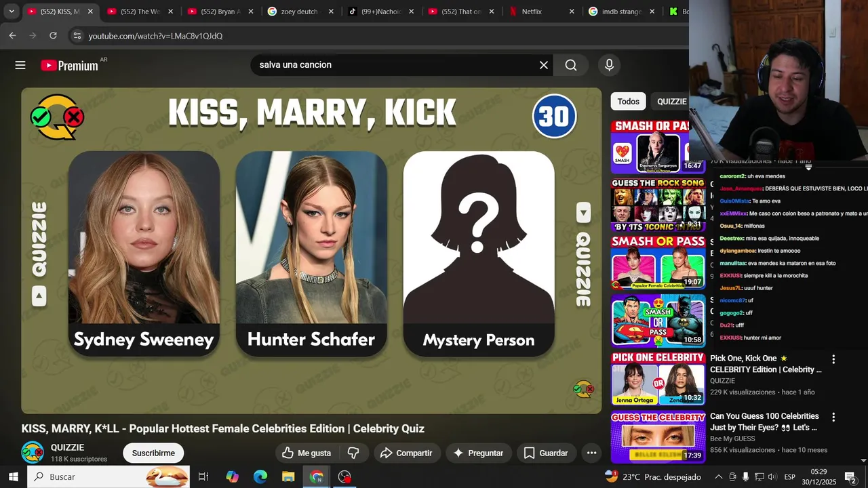868x488 pixels.
Task: Open the notification center icon
Action: coord(850,476)
